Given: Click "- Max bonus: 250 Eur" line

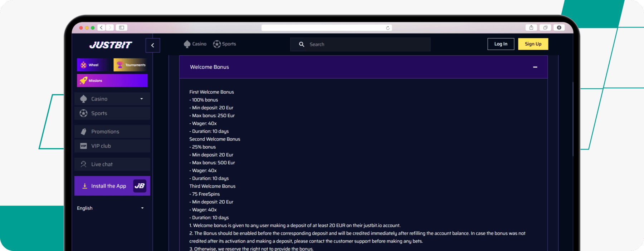Looking at the screenshot, I should click(x=212, y=115).
